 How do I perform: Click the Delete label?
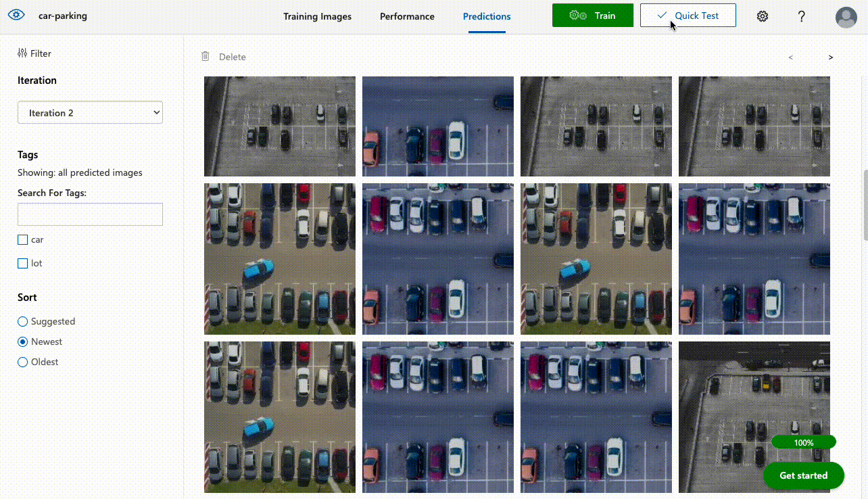233,57
